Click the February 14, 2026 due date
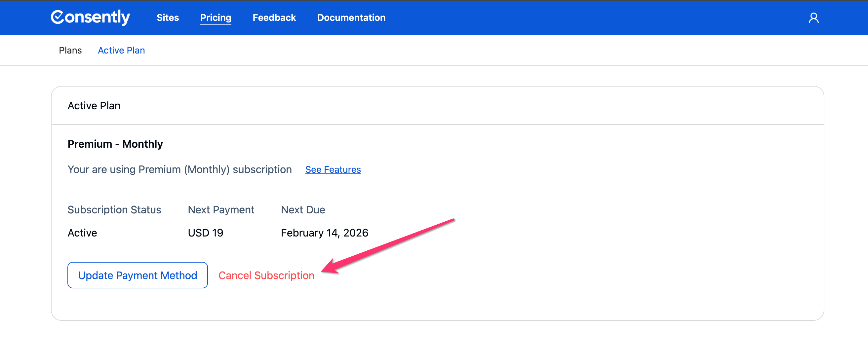Screen dimensions: 868x364 [x=324, y=233]
